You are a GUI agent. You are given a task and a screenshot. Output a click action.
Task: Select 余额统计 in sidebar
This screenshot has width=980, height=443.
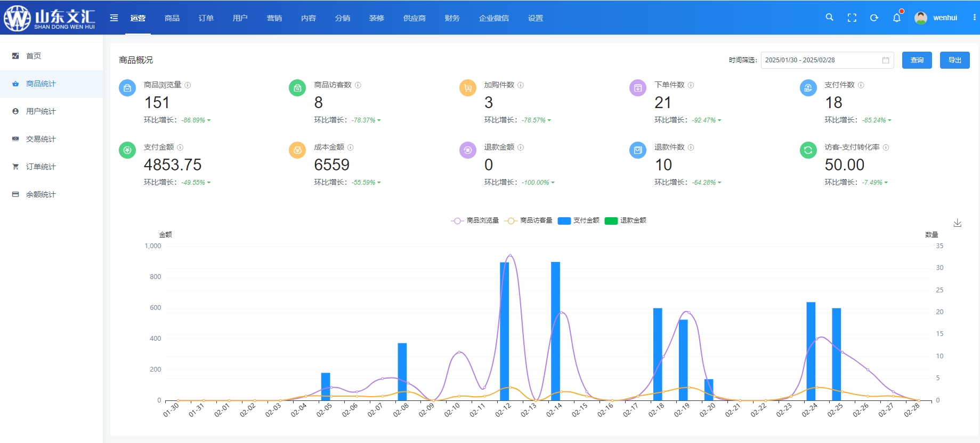click(51, 194)
